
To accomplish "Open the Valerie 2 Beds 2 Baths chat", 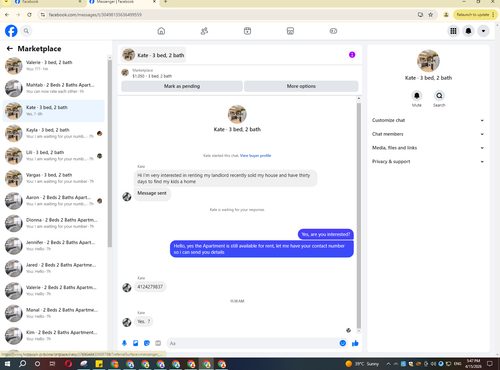I will coord(54,291).
